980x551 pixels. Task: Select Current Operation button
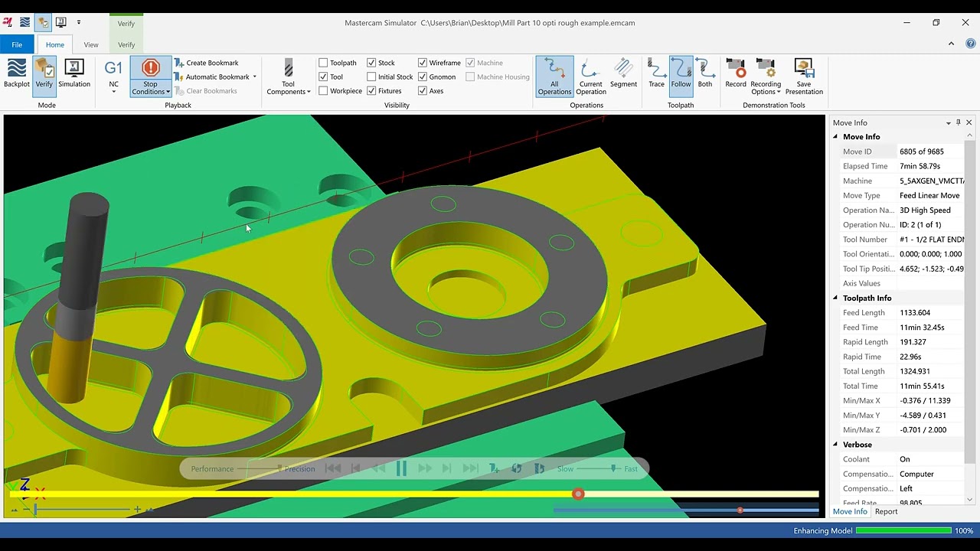coord(590,77)
